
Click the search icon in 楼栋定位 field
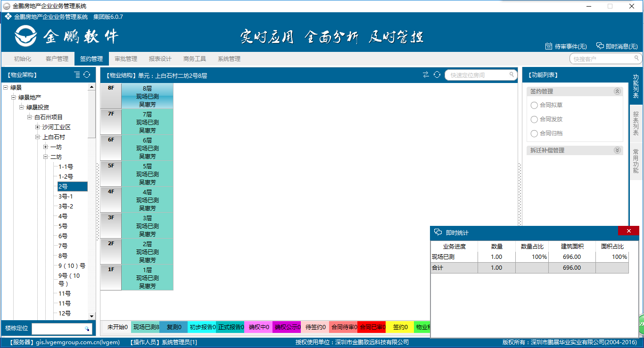87,328
